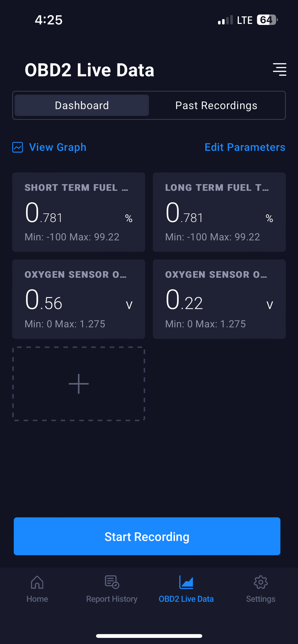Open the Settings gear icon
298x644 pixels.
tap(261, 582)
